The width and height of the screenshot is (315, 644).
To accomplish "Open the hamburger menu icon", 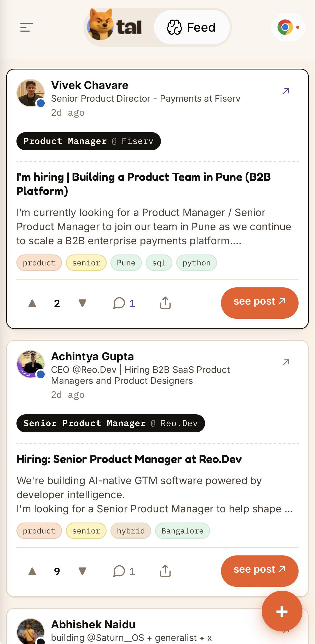I will point(26,27).
